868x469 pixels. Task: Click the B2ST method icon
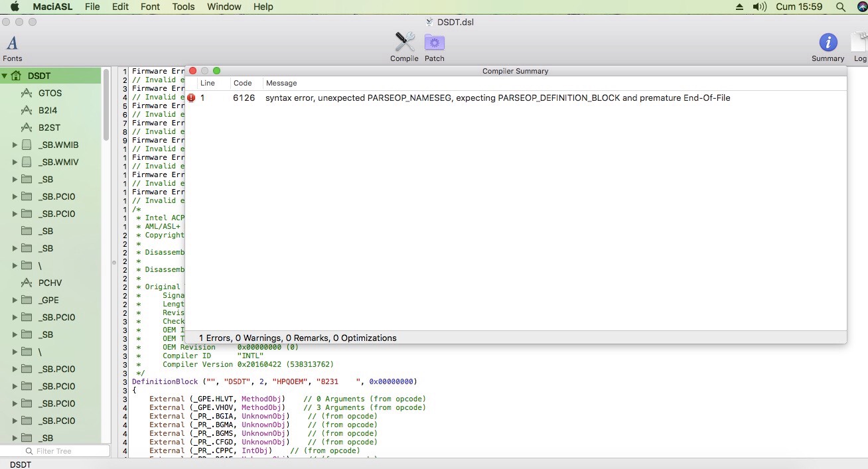pos(27,127)
